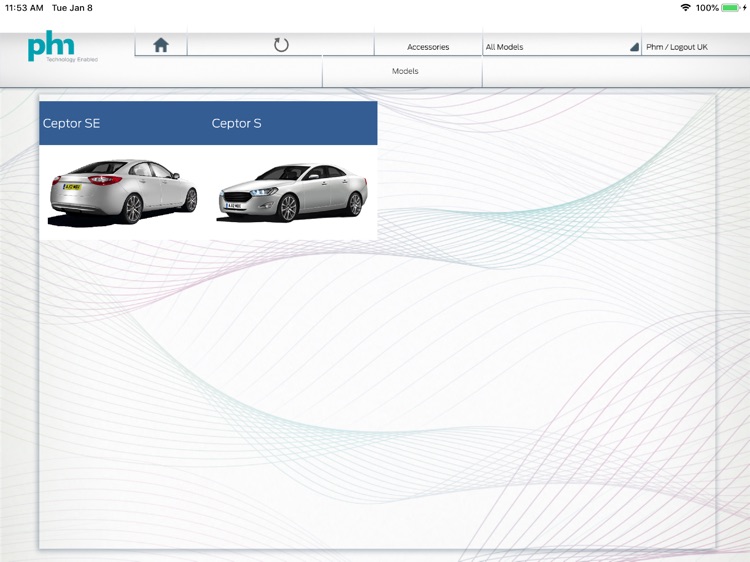
Task: Select the Models tab
Action: click(x=405, y=71)
